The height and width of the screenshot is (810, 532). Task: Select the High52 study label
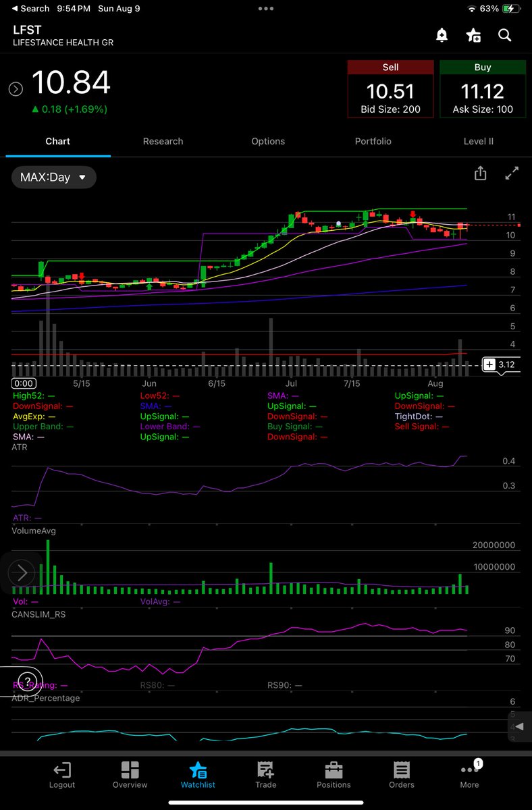pyautogui.click(x=33, y=396)
